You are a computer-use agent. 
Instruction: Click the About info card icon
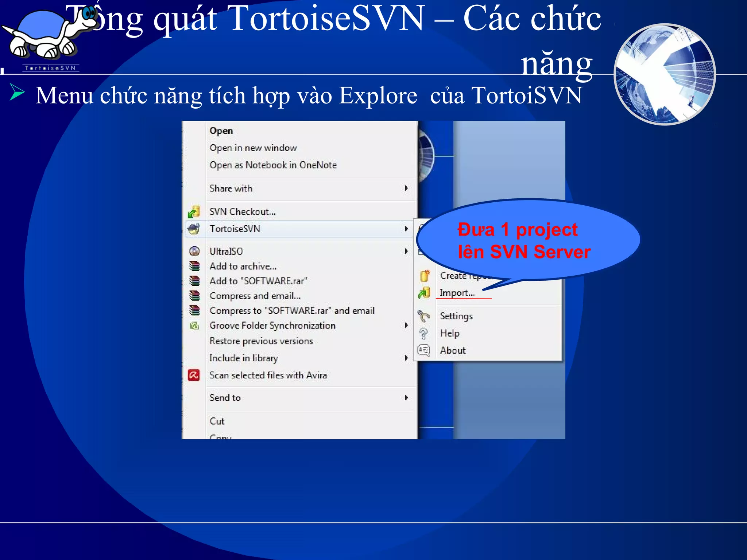tap(423, 350)
